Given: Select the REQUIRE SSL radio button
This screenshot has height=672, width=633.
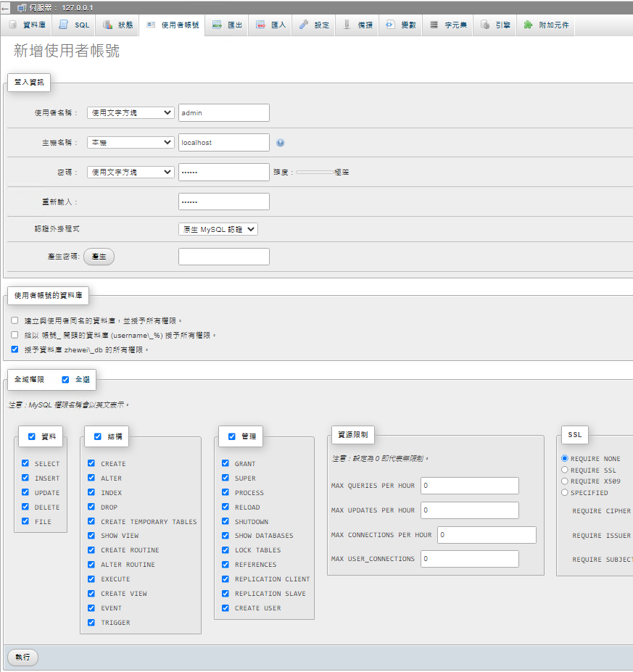Looking at the screenshot, I should (x=565, y=470).
